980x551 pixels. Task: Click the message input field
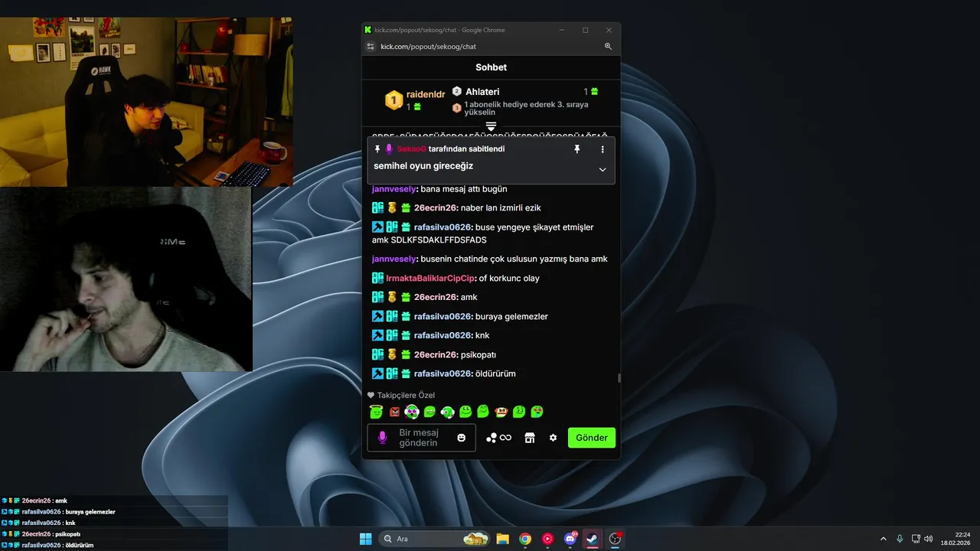tap(421, 438)
